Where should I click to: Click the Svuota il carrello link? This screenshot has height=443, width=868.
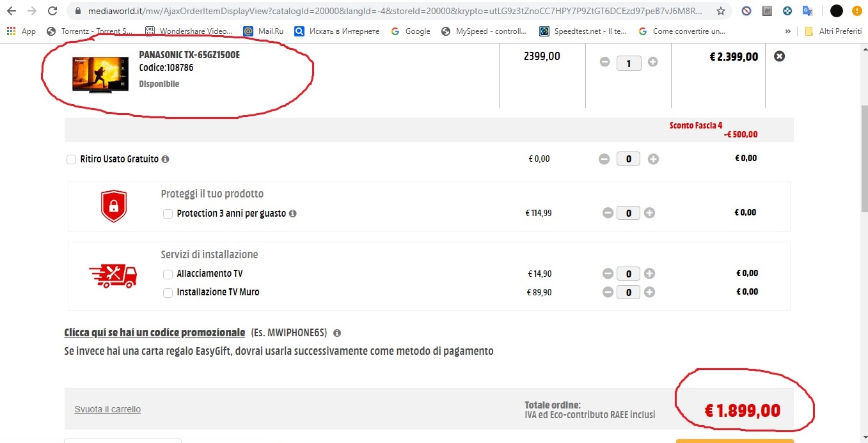(x=107, y=409)
